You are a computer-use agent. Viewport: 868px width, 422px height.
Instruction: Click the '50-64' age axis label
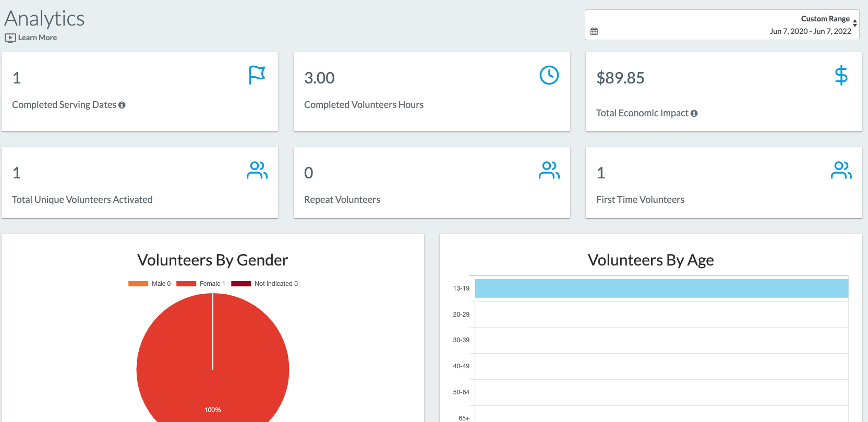coord(461,392)
